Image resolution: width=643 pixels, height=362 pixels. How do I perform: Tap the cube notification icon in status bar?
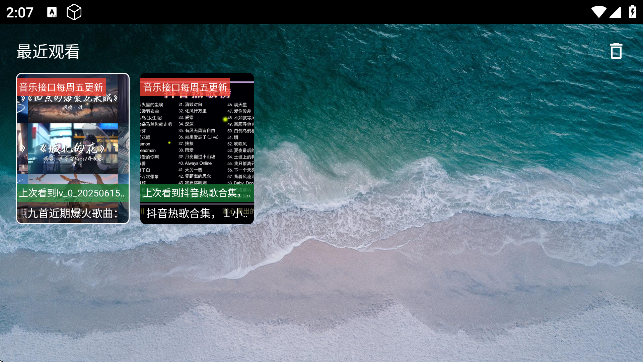(74, 12)
